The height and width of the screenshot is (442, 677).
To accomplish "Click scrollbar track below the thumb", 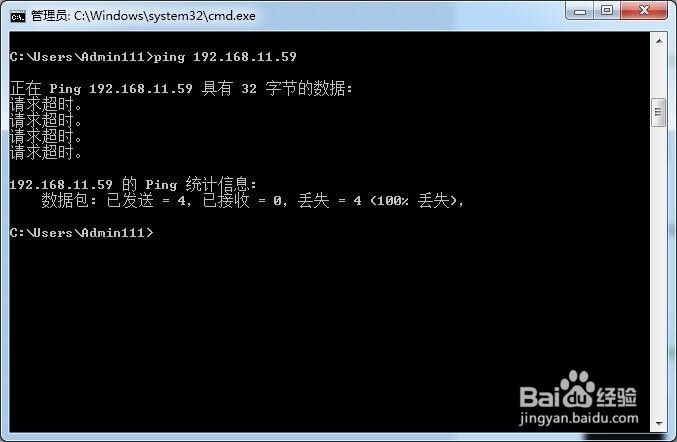I will tap(659, 271).
